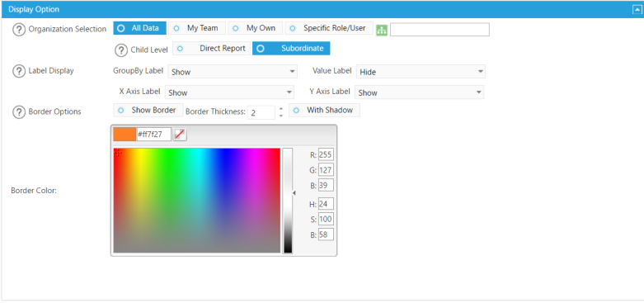Screen dimensions: 644x303
Task: Click the S saturation value field
Action: (x=326, y=219)
